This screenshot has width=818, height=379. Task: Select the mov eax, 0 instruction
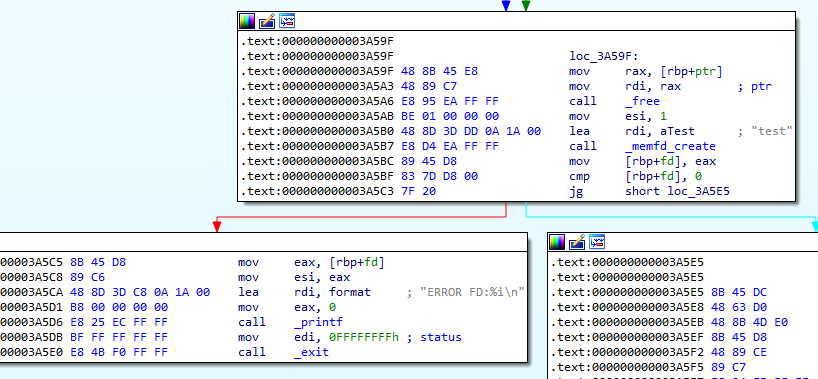pyautogui.click(x=286, y=307)
